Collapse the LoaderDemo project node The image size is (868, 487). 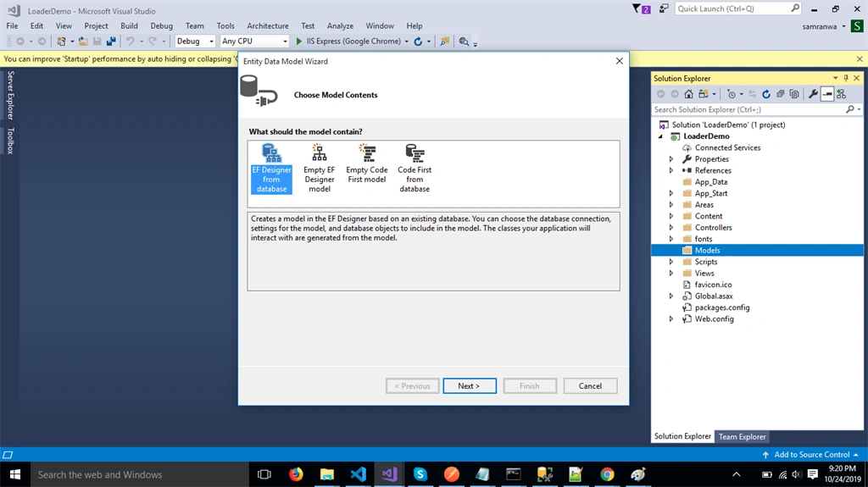point(660,136)
